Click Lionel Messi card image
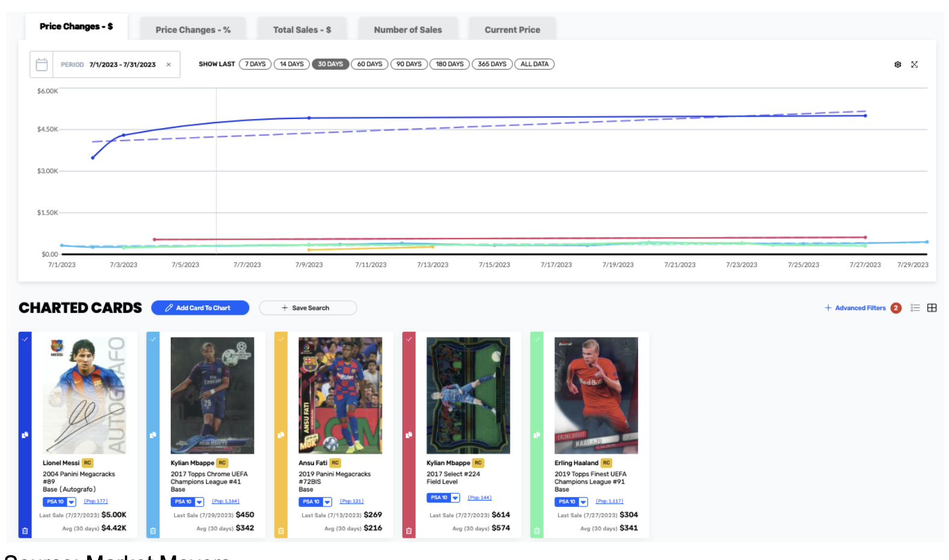 coord(85,395)
